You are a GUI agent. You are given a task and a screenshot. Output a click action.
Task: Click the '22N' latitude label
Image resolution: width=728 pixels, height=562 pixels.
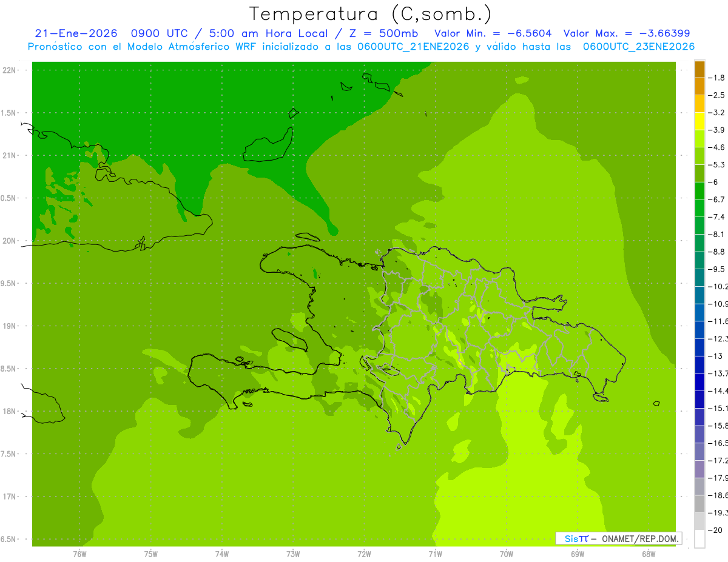coord(8,70)
